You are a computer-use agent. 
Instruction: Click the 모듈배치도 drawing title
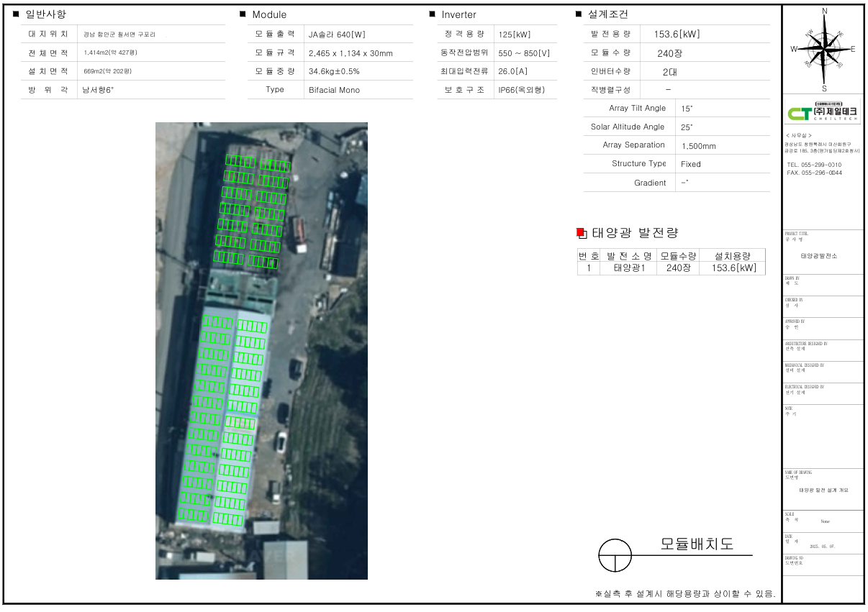coord(697,544)
